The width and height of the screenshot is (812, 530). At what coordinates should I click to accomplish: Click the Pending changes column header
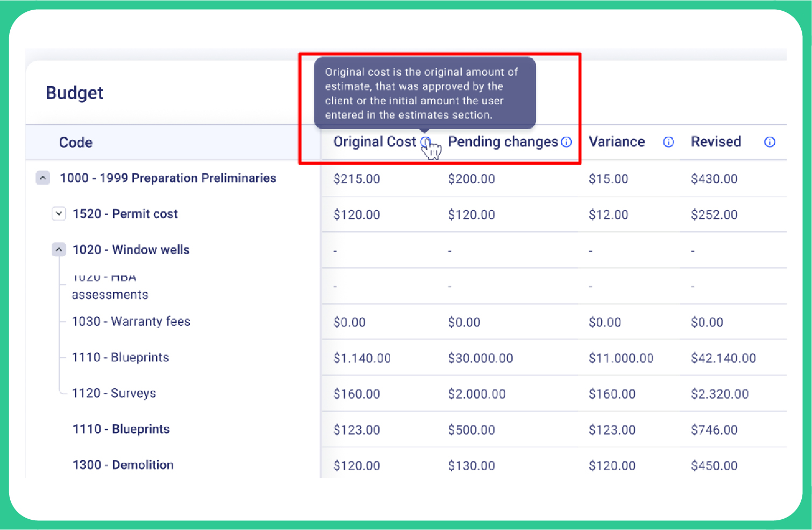(x=503, y=142)
